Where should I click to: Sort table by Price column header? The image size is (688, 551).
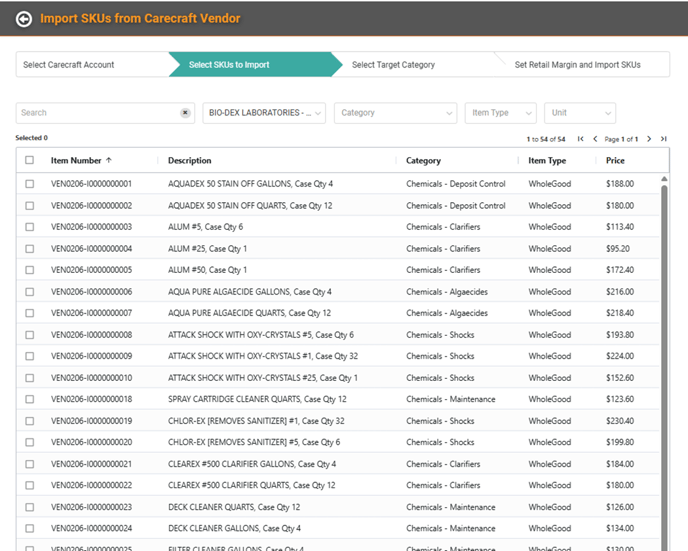(x=615, y=160)
